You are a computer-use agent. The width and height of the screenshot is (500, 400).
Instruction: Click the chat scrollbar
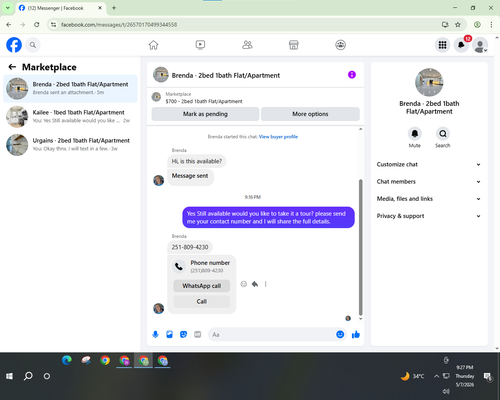tap(360, 247)
